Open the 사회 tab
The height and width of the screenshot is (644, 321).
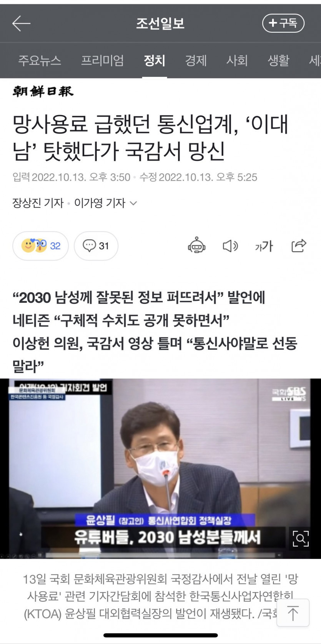[237, 60]
